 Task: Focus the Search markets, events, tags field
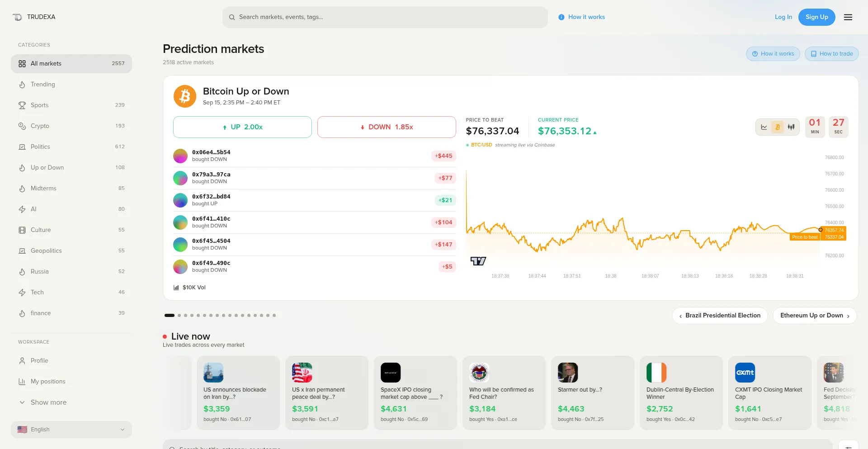click(385, 17)
